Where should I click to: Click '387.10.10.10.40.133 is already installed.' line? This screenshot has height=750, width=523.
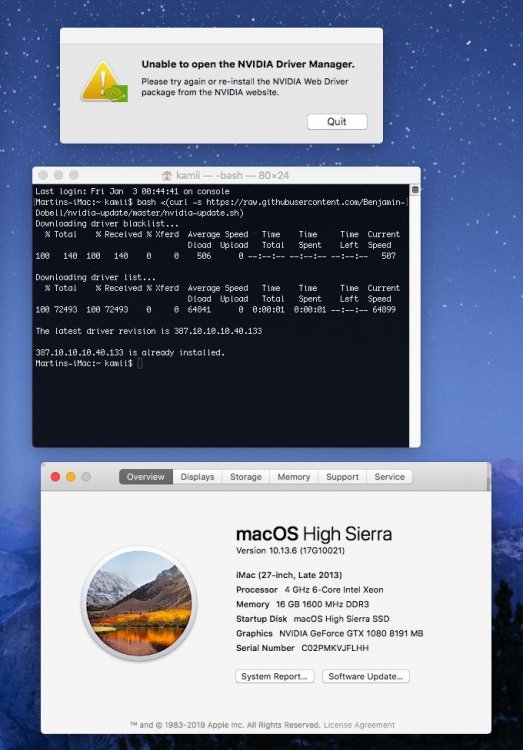click(x=130, y=353)
